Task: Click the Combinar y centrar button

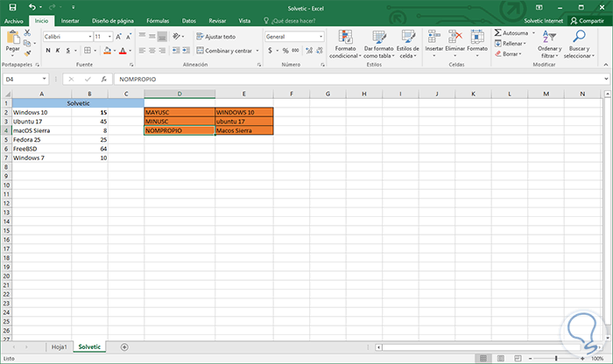Action: pos(224,51)
